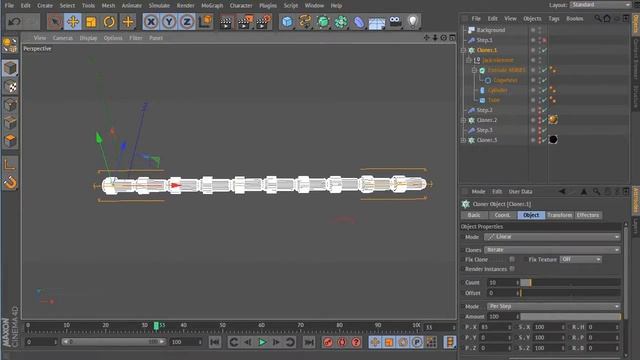The width and height of the screenshot is (640, 360).
Task: Click Render to Picture Viewer icon
Action: pos(244,22)
